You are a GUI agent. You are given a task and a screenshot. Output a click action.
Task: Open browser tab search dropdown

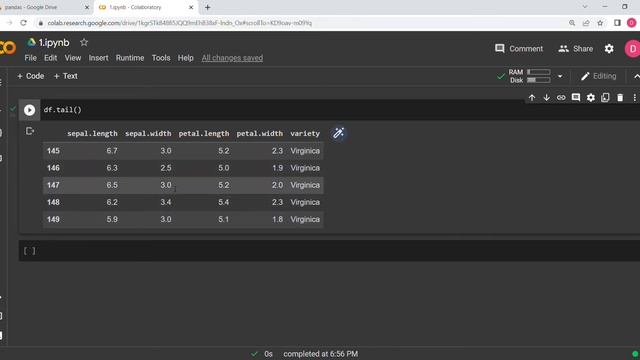pyautogui.click(x=584, y=7)
